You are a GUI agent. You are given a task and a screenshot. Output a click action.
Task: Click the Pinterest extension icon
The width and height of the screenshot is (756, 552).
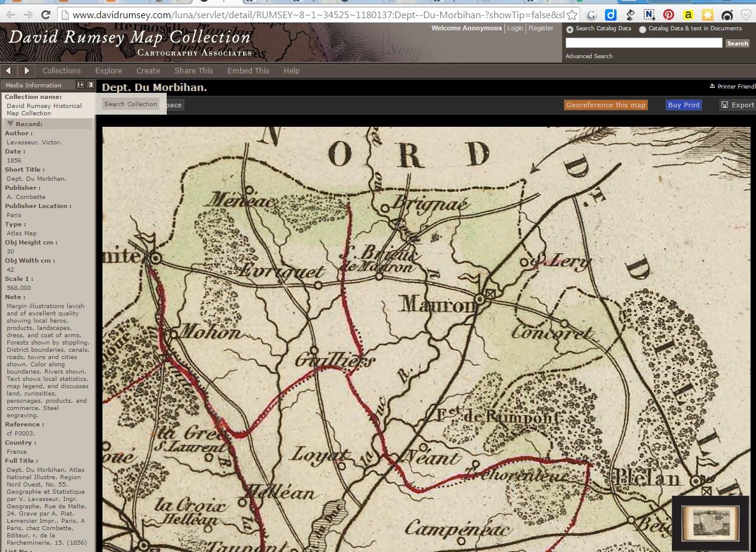click(669, 15)
